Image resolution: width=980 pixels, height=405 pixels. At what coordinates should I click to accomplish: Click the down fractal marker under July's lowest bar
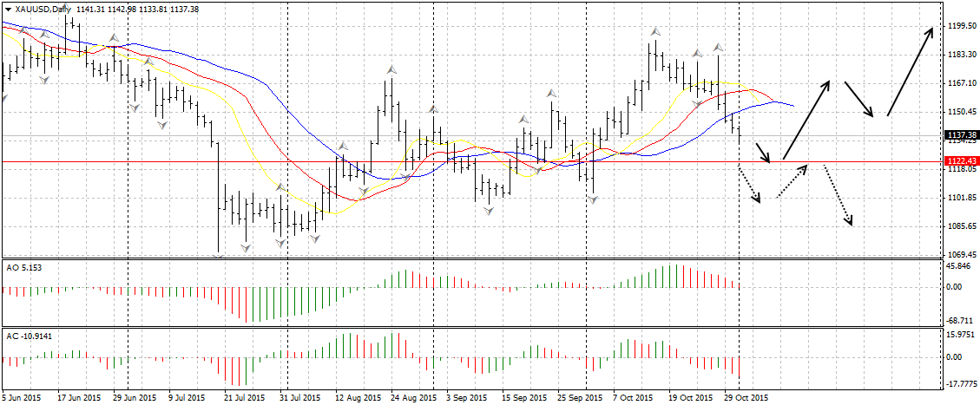click(x=218, y=258)
